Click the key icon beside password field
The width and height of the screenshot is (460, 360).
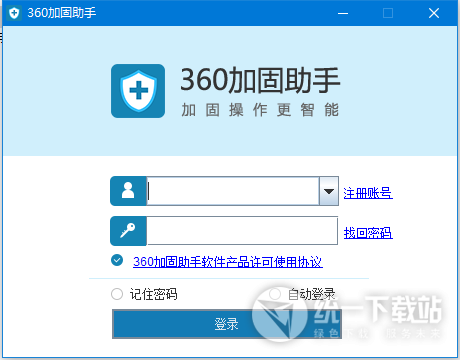point(128,231)
